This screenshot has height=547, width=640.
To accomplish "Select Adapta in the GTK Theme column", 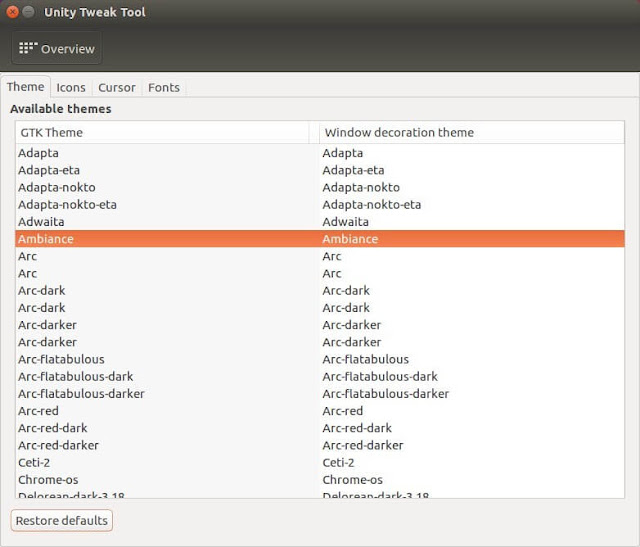I will click(x=38, y=153).
